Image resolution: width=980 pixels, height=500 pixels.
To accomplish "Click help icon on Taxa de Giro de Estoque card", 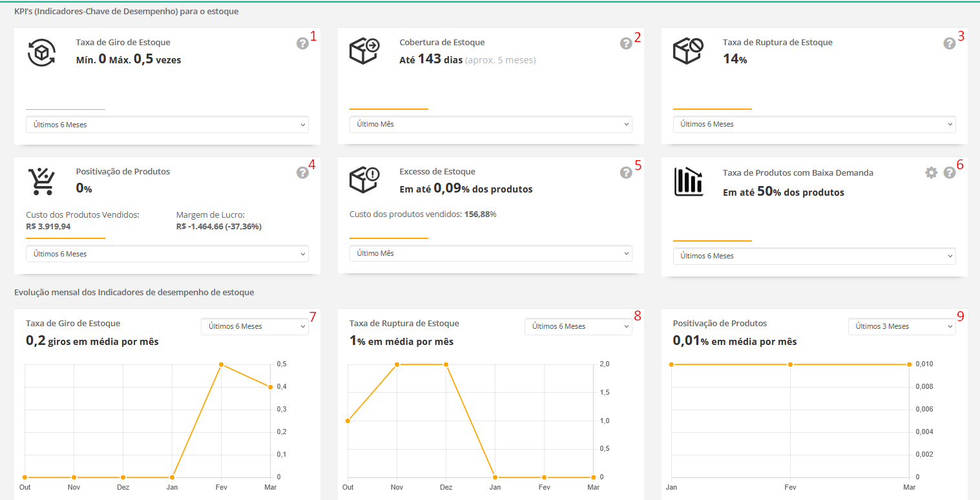I will (302, 43).
